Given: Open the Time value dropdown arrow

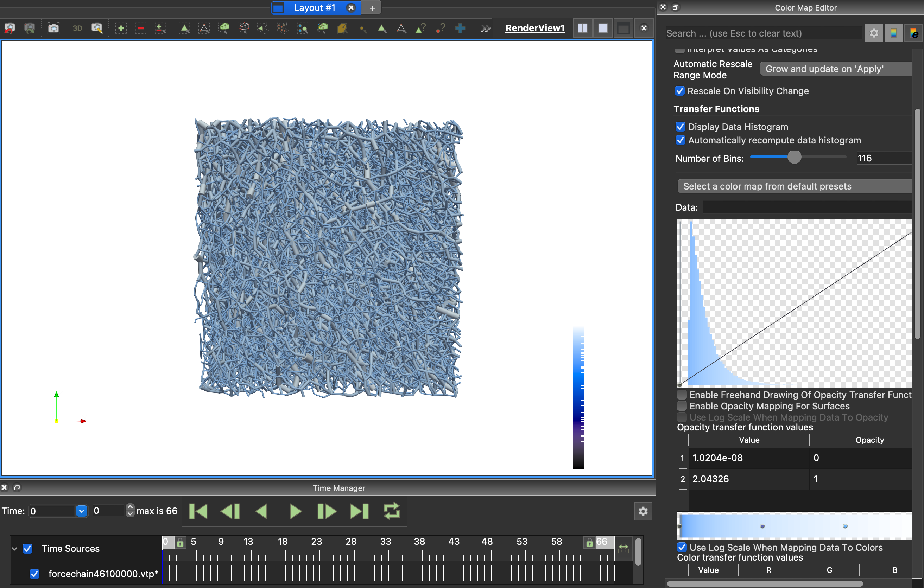Looking at the screenshot, I should point(81,511).
